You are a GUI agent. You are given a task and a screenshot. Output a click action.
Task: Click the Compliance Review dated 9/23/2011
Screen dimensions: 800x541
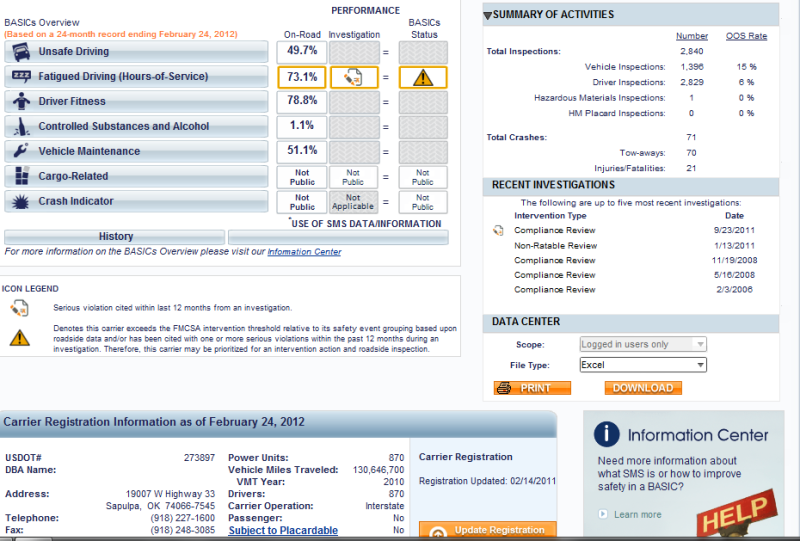coord(555,231)
